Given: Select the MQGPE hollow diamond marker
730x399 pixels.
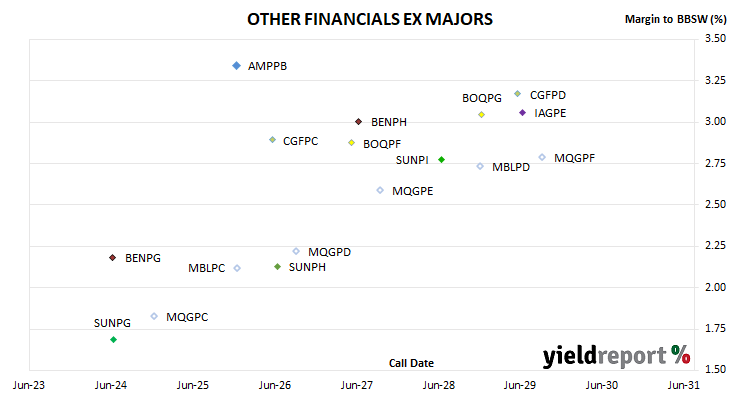Looking at the screenshot, I should (380, 190).
